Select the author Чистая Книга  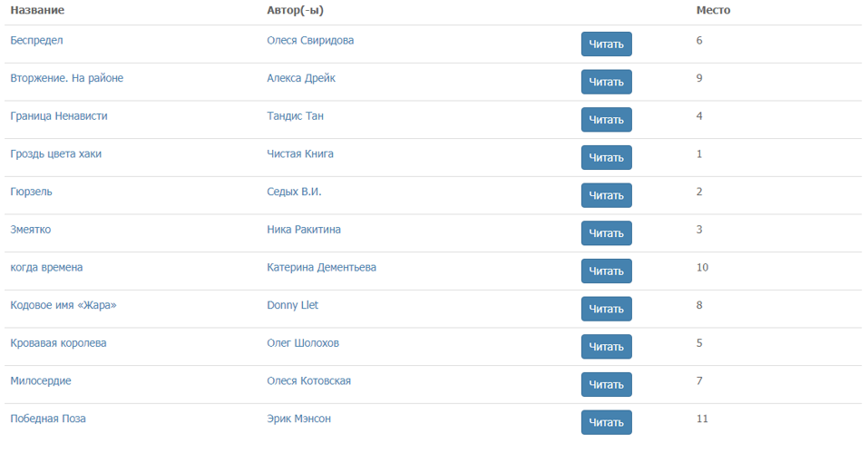tap(300, 154)
